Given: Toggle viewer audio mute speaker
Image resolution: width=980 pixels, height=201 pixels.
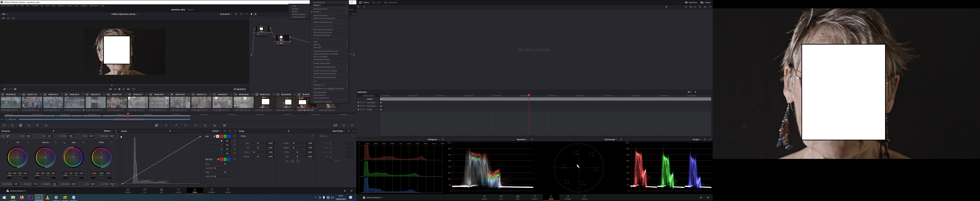Looking at the screenshot, I should click(15, 89).
